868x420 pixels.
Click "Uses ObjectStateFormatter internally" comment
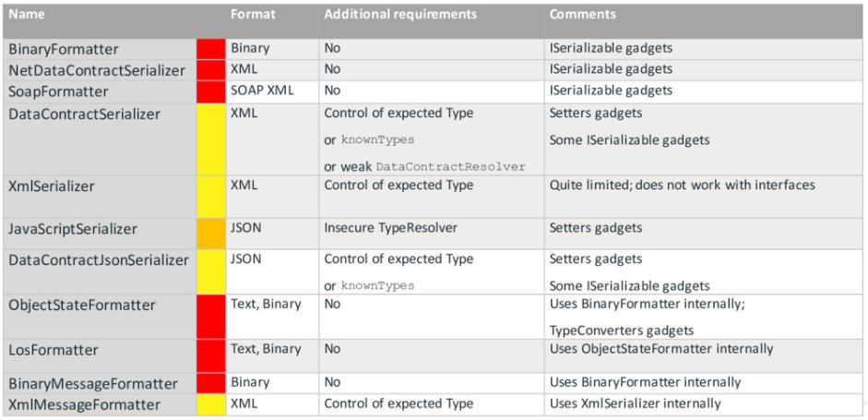point(661,349)
